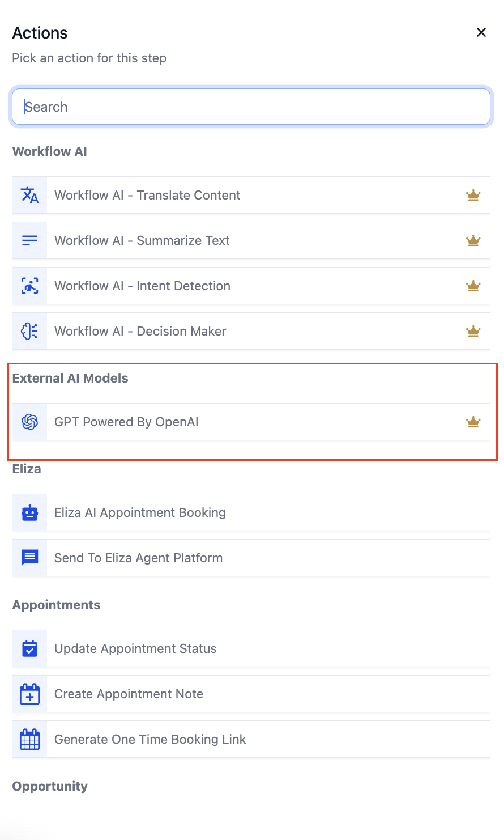Screen dimensions: 504x840
Task: Click the Decision Maker brain icon
Action: (x=30, y=331)
